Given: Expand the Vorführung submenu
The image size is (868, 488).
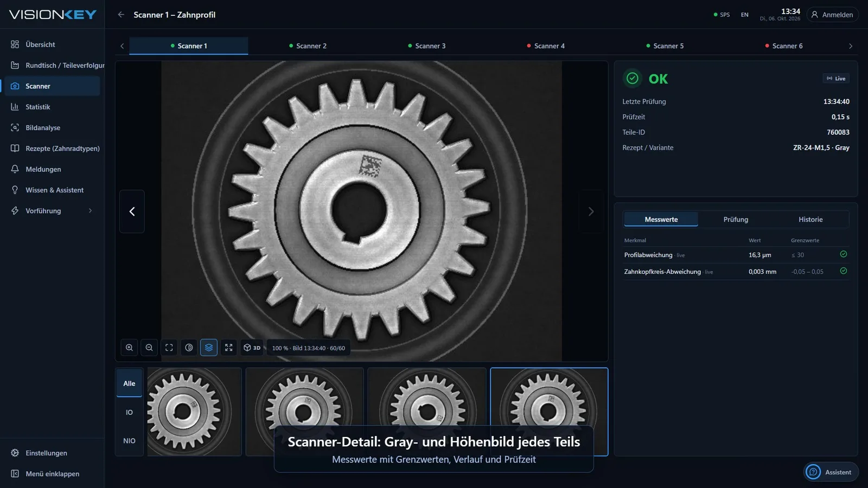Looking at the screenshot, I should click(x=52, y=210).
